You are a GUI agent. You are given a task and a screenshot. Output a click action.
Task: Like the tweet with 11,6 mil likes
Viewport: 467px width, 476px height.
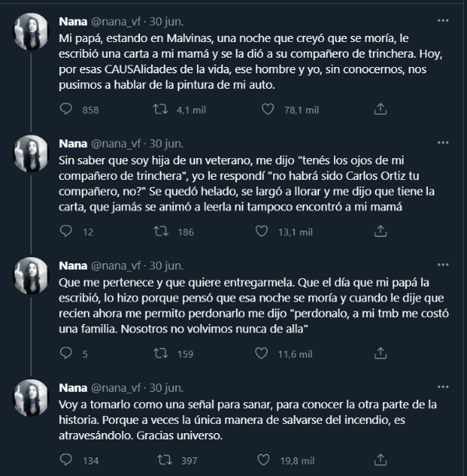coord(264,354)
